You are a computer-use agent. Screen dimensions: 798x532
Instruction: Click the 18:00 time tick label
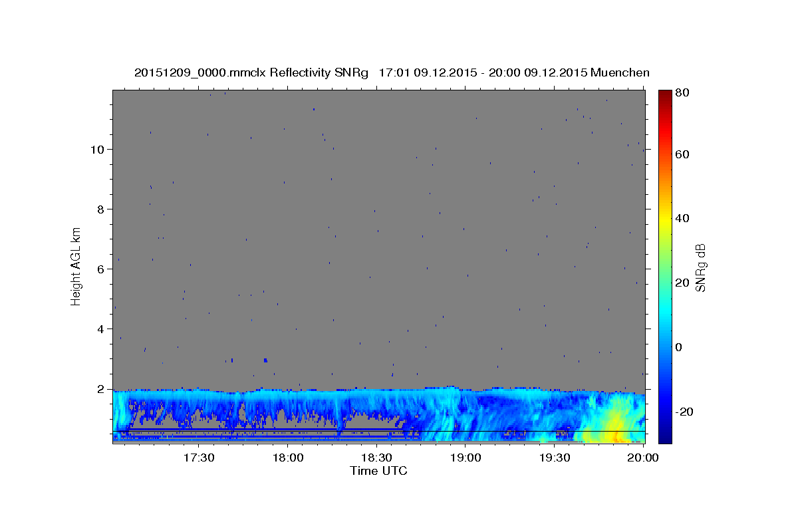[288, 458]
